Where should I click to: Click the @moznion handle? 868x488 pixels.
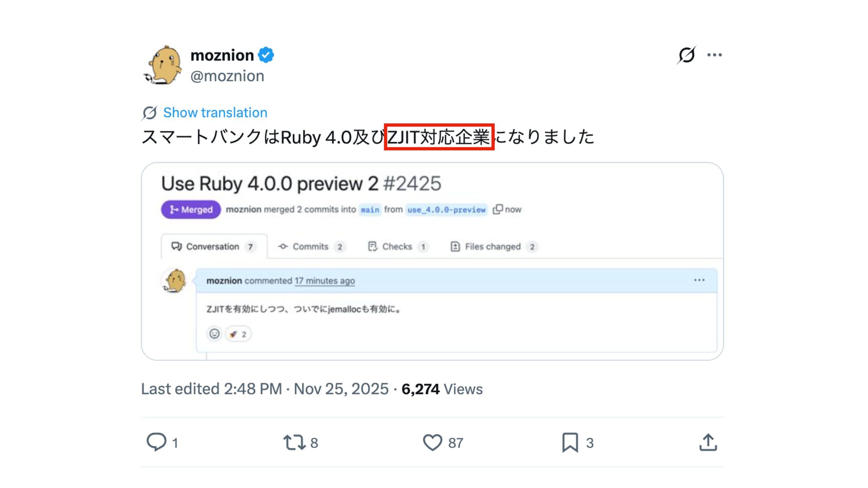(227, 76)
